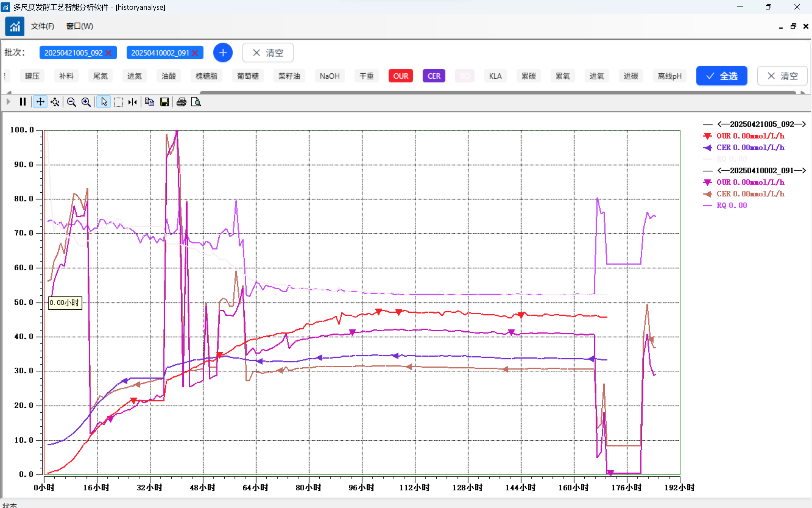This screenshot has width=812, height=508.
Task: Print the chart
Action: (182, 102)
